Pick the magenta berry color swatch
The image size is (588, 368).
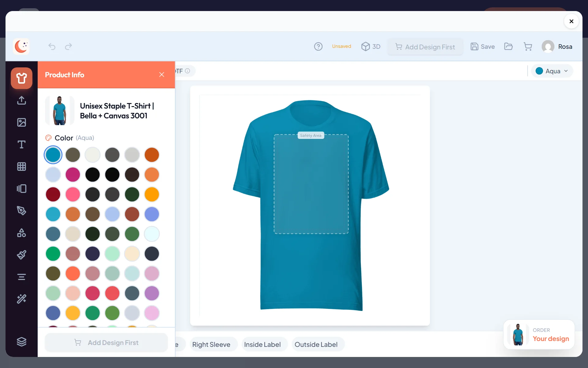pyautogui.click(x=73, y=174)
